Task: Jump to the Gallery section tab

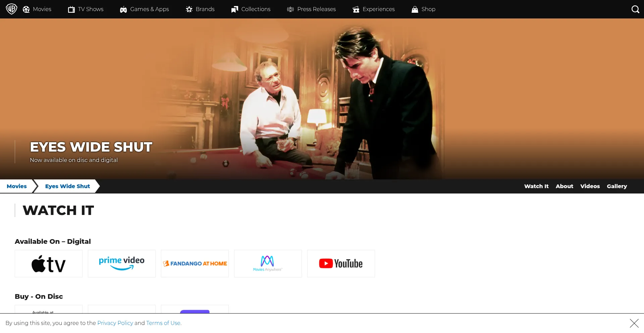Action: (x=616, y=186)
